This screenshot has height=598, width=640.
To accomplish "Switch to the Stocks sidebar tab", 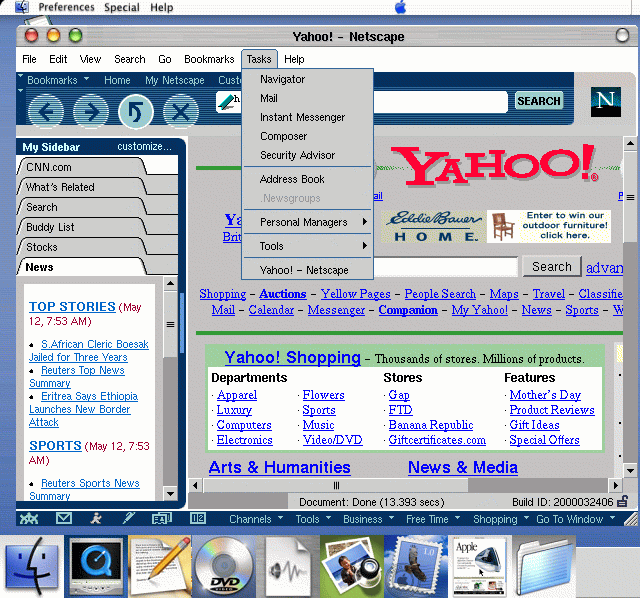I will [82, 247].
